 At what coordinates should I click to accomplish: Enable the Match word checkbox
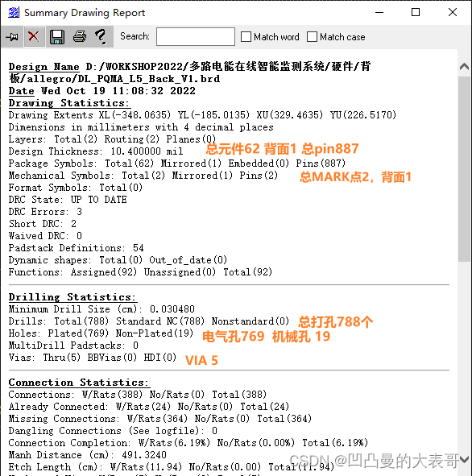246,37
